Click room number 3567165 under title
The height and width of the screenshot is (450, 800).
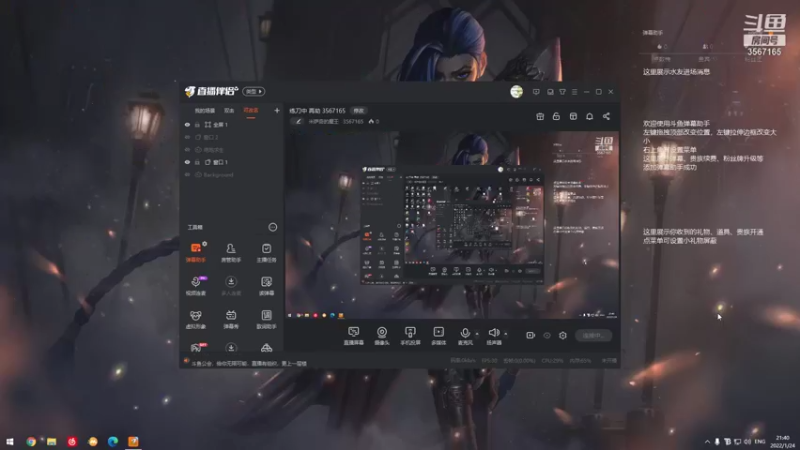point(353,121)
